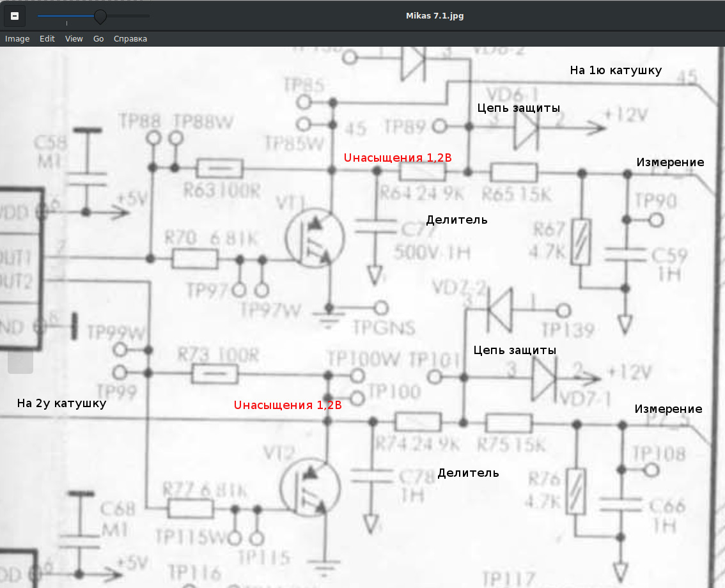The width and height of the screenshot is (725, 588).
Task: Click the VT1 transistor symbol
Action: click(314, 238)
